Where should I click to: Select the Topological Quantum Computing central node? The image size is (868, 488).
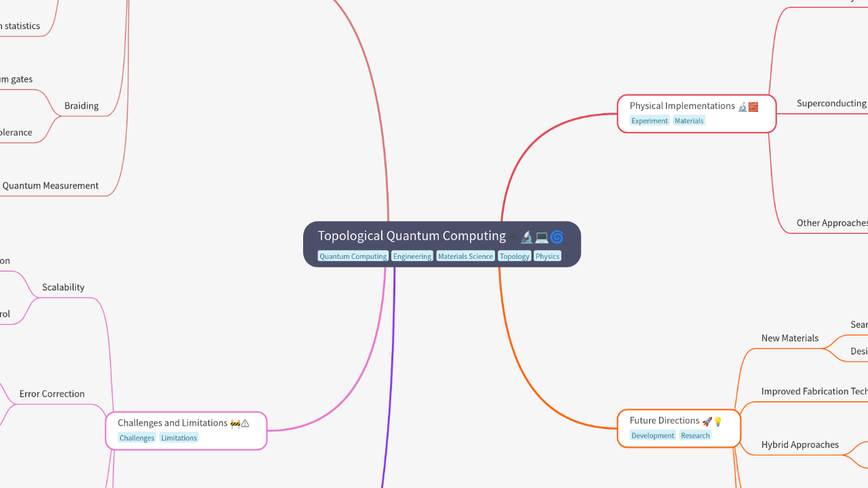(x=441, y=244)
